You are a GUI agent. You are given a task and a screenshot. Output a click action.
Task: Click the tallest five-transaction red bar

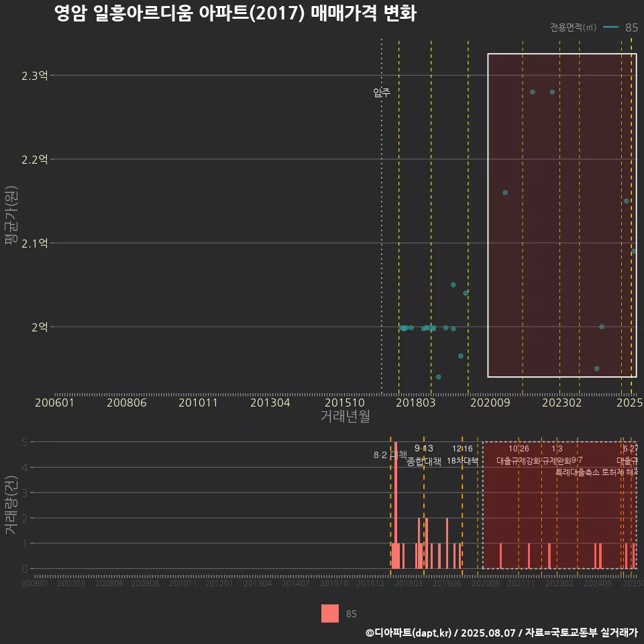click(396, 505)
